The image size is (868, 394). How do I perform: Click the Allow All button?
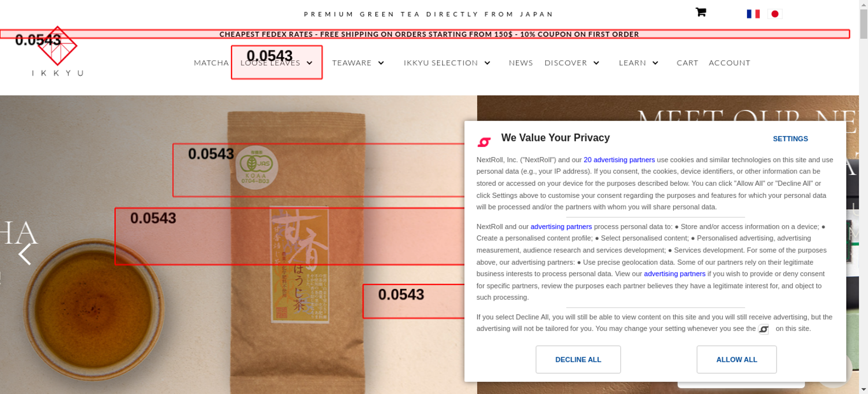pyautogui.click(x=736, y=359)
